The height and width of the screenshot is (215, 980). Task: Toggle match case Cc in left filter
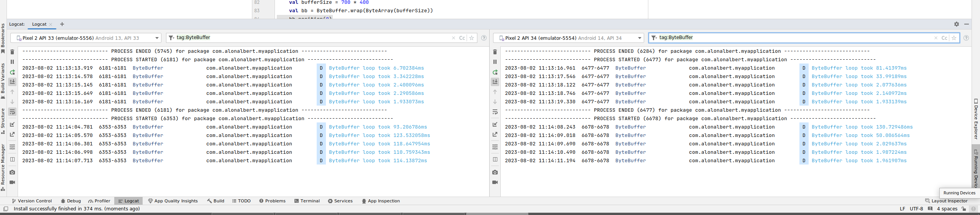[x=462, y=38]
